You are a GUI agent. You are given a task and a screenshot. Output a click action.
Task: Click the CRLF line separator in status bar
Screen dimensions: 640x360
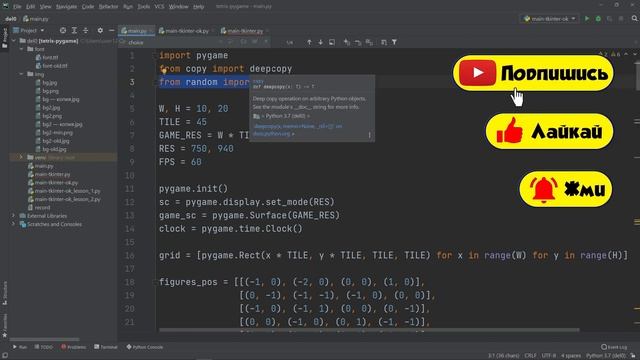[x=530, y=356]
